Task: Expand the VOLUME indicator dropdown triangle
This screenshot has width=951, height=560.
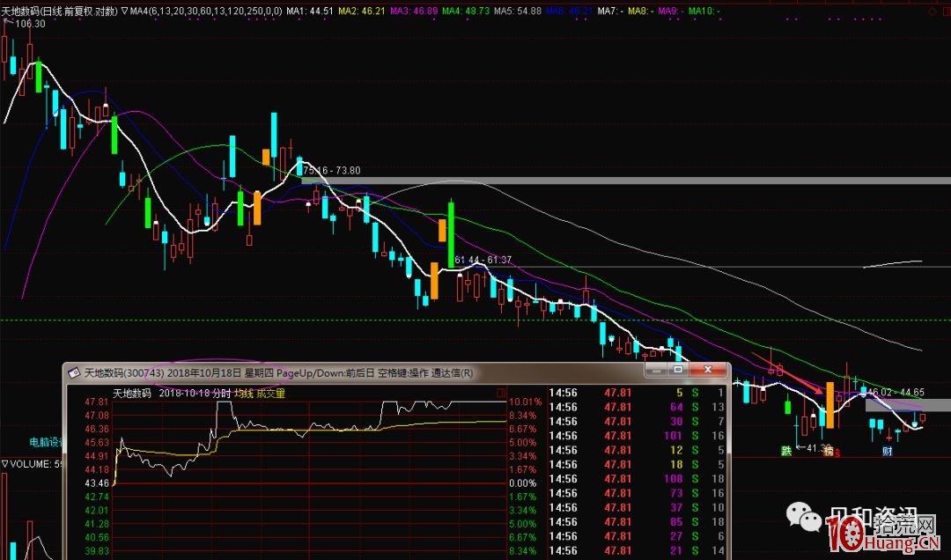Action: (5, 464)
